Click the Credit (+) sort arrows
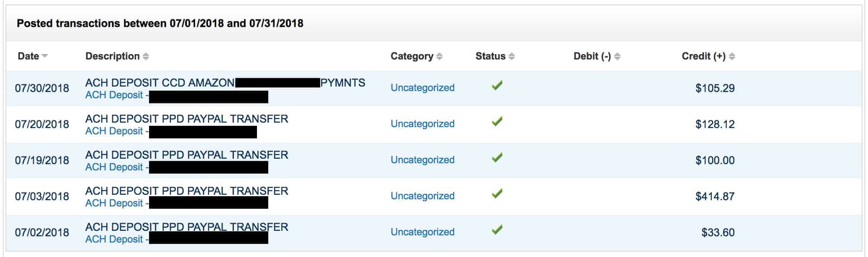This screenshot has width=868, height=257. [x=732, y=56]
